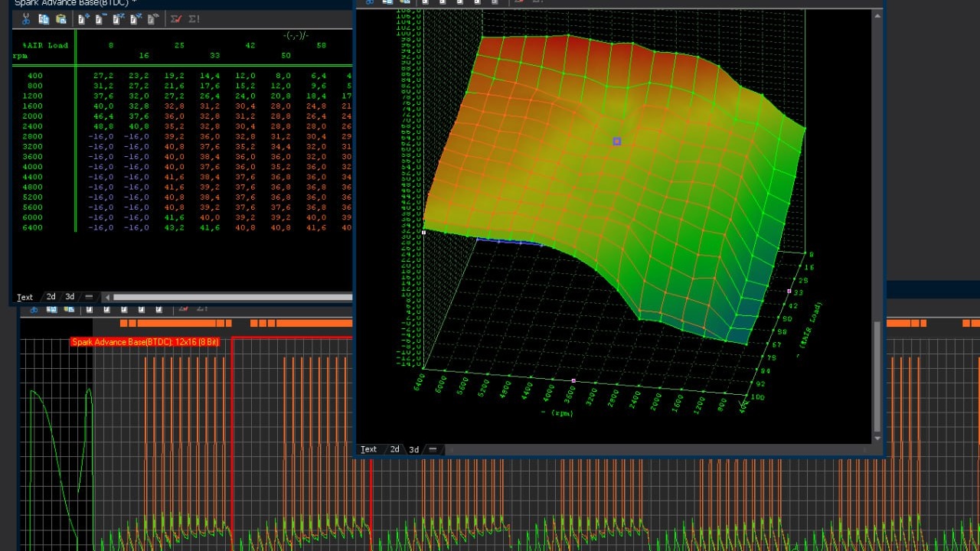Click the Paste icon in the bottom hexdump window toolbar
The width and height of the screenshot is (980, 551).
[x=69, y=309]
